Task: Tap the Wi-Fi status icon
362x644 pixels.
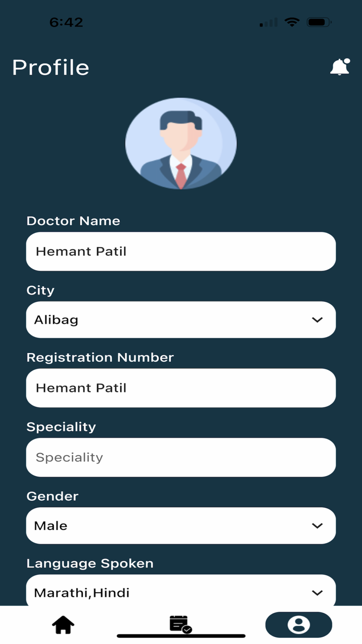Action: click(x=293, y=22)
